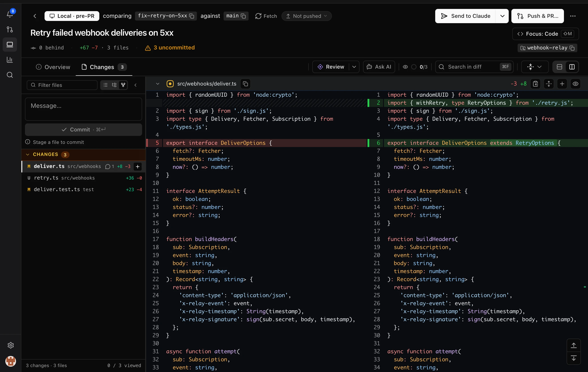Select the Local · pre-PR mode pill
Screen dimensions: 588x372
(x=72, y=16)
